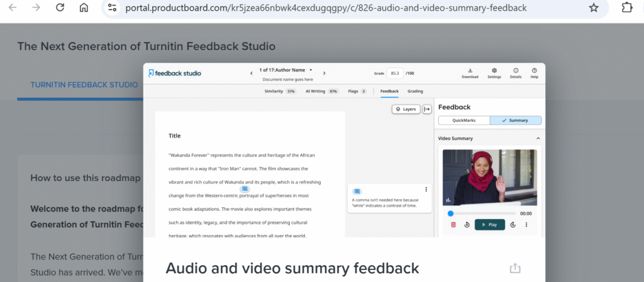Click the essay 'Title' heading

[x=175, y=136]
